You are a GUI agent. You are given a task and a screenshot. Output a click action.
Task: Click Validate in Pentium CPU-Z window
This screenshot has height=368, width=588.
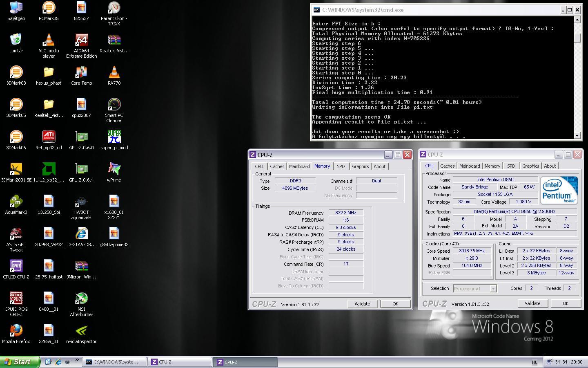[532, 303]
